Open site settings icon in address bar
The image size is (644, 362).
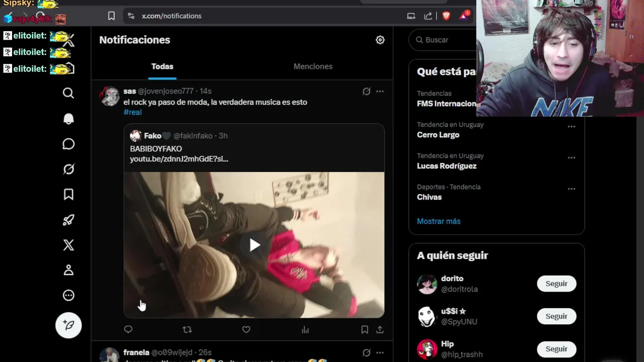[x=131, y=16]
